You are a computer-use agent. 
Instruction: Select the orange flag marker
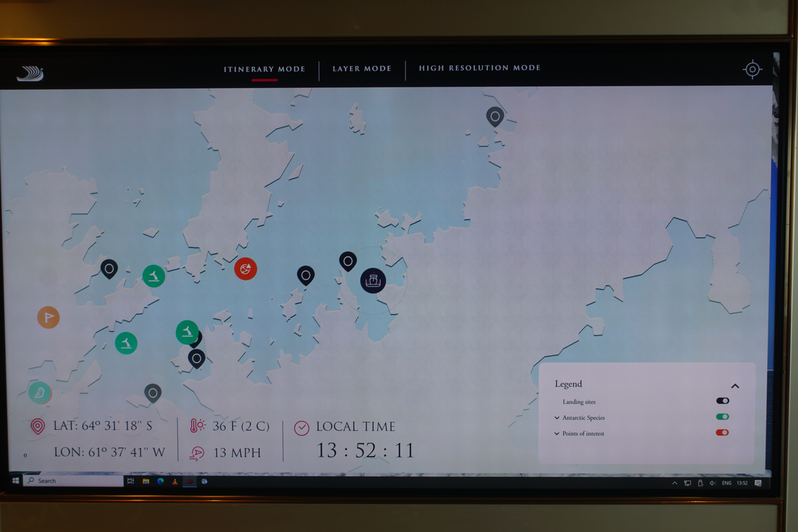click(x=48, y=317)
